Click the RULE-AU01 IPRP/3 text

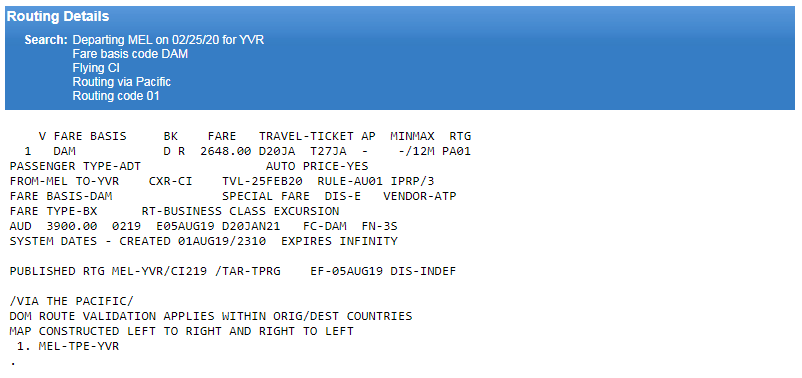[x=376, y=182]
